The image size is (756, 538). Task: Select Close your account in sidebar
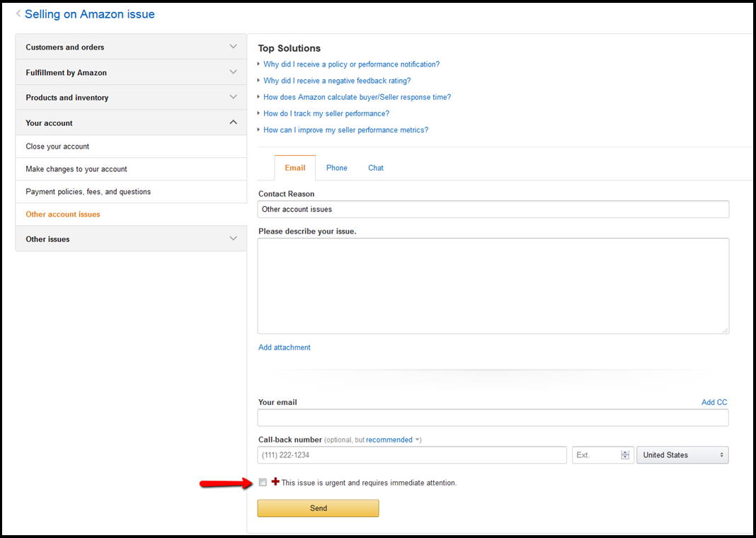point(57,147)
